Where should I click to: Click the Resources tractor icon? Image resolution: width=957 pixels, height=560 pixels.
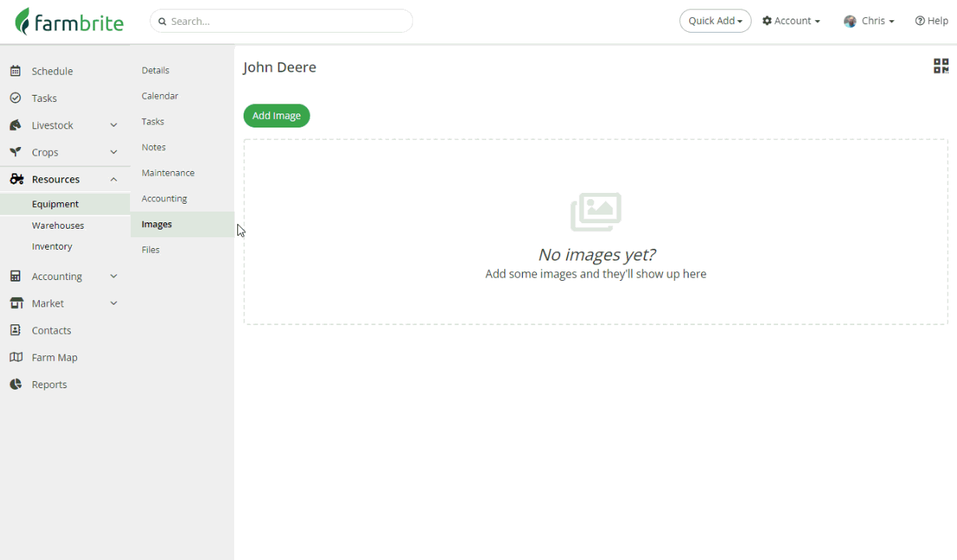(16, 179)
